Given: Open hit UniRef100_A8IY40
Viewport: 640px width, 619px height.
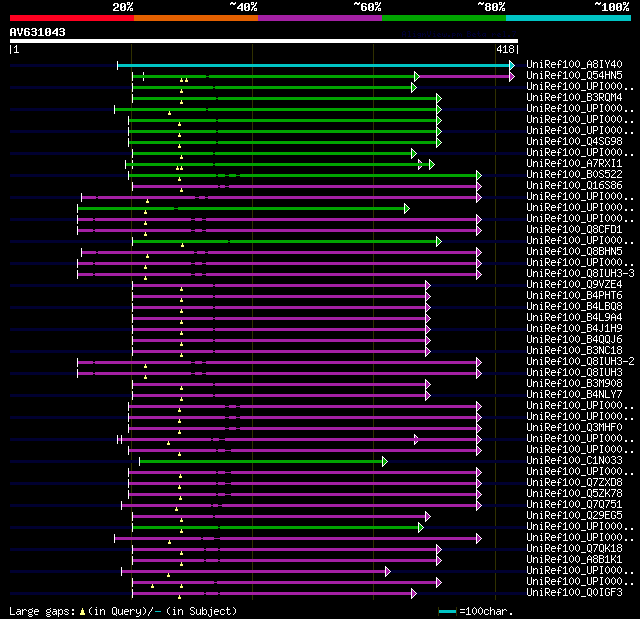Looking at the screenshot, I should pyautogui.click(x=574, y=64).
